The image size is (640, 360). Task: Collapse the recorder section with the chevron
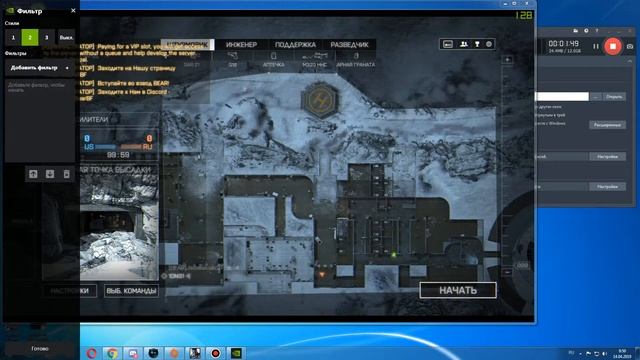point(630,61)
